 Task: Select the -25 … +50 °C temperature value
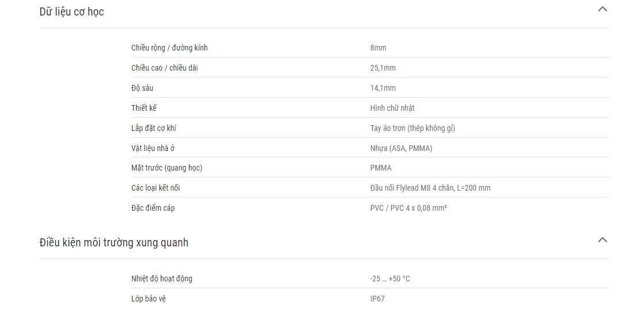390,279
